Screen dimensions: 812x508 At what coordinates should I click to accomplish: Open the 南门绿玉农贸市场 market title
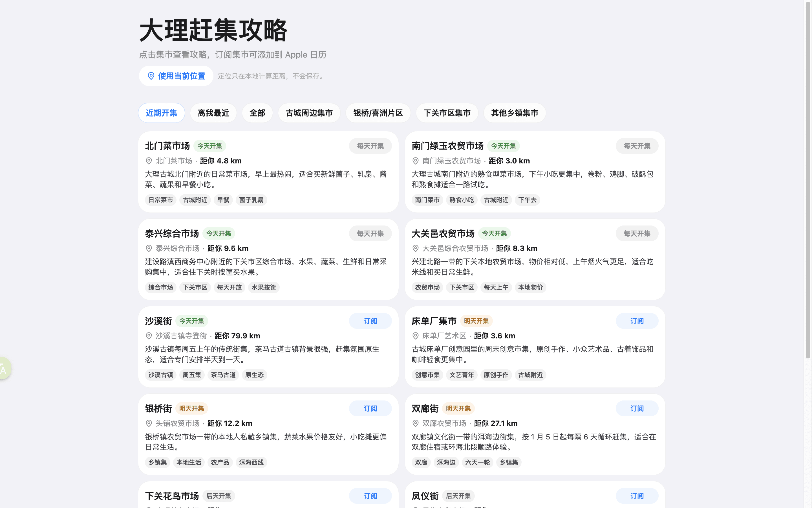(x=448, y=146)
